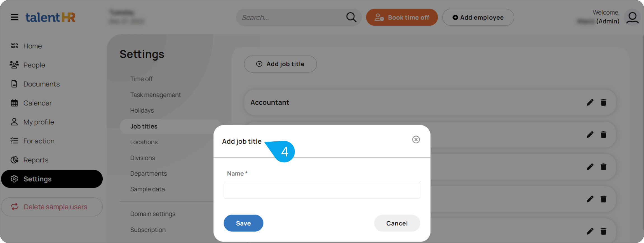This screenshot has width=644, height=243.
Task: Open Task management settings
Action: (156, 95)
